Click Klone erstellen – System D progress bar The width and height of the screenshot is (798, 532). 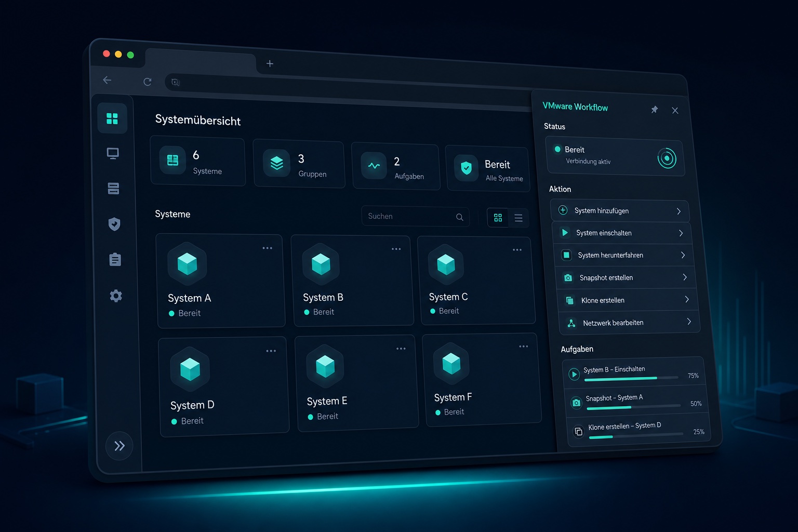pos(636,435)
